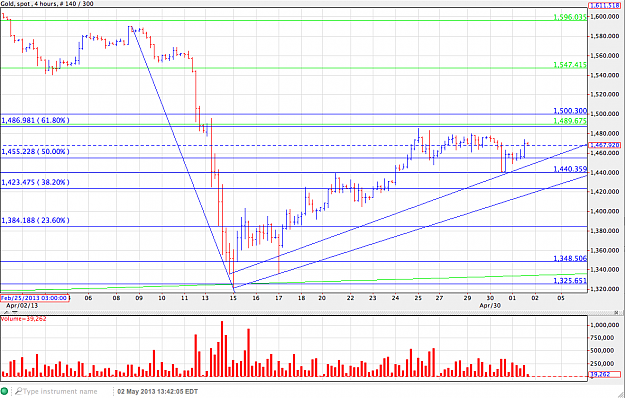The width and height of the screenshot is (625, 398).
Task: Click the 1,547.415 green level label
Action: point(570,65)
